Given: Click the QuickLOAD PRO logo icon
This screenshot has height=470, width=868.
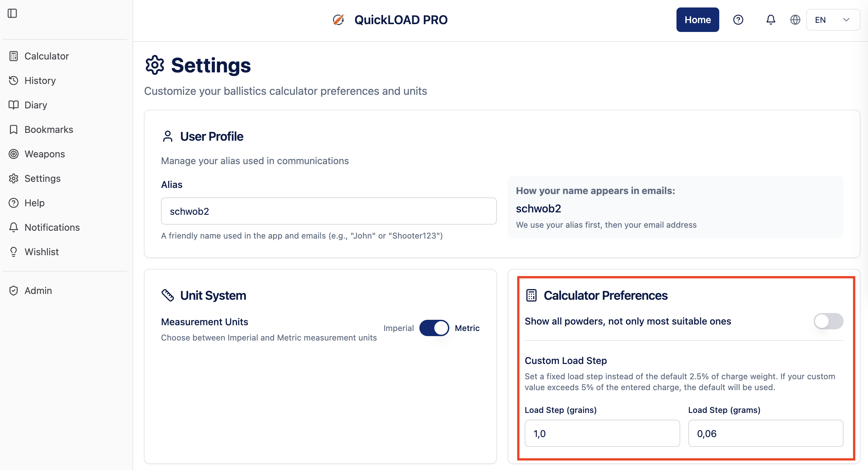Looking at the screenshot, I should click(x=338, y=20).
